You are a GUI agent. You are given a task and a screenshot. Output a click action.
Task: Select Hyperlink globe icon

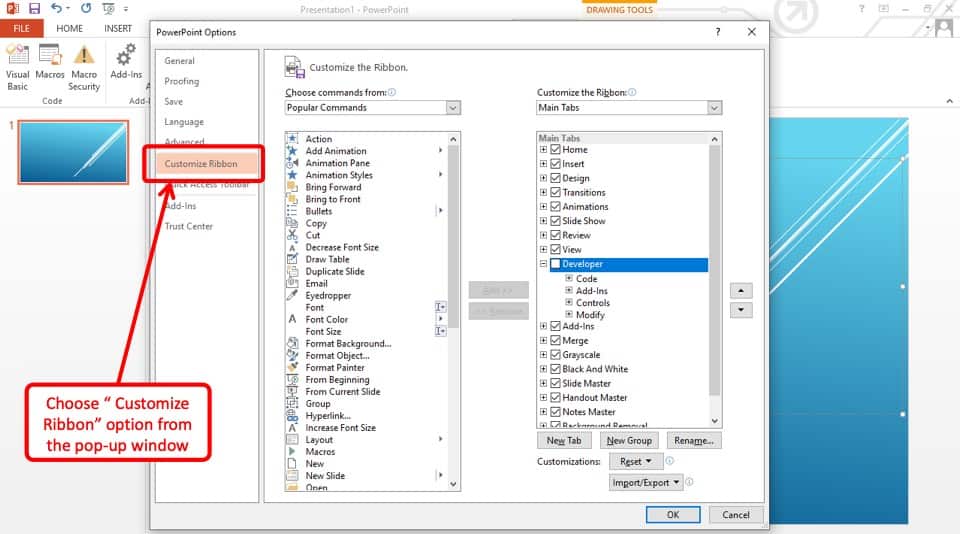click(x=292, y=415)
